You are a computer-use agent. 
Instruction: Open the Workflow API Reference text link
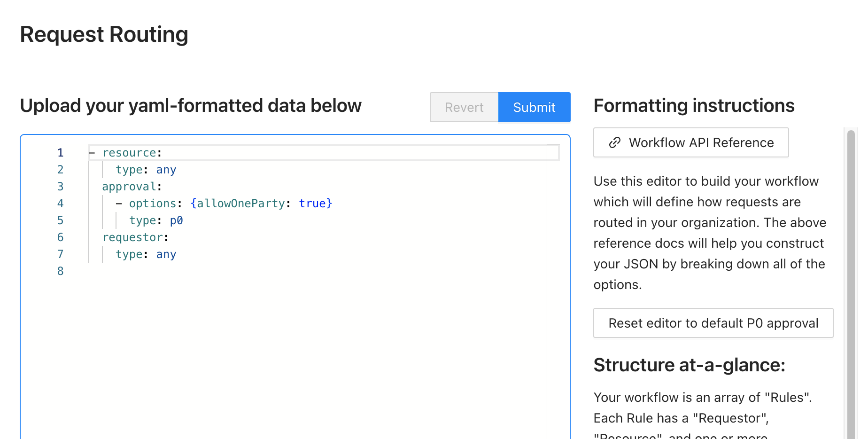(x=701, y=143)
